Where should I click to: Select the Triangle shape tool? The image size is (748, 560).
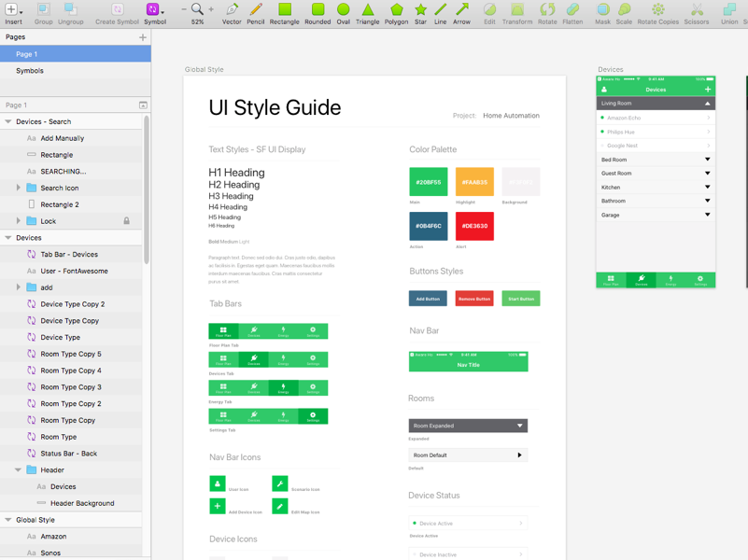[367, 9]
